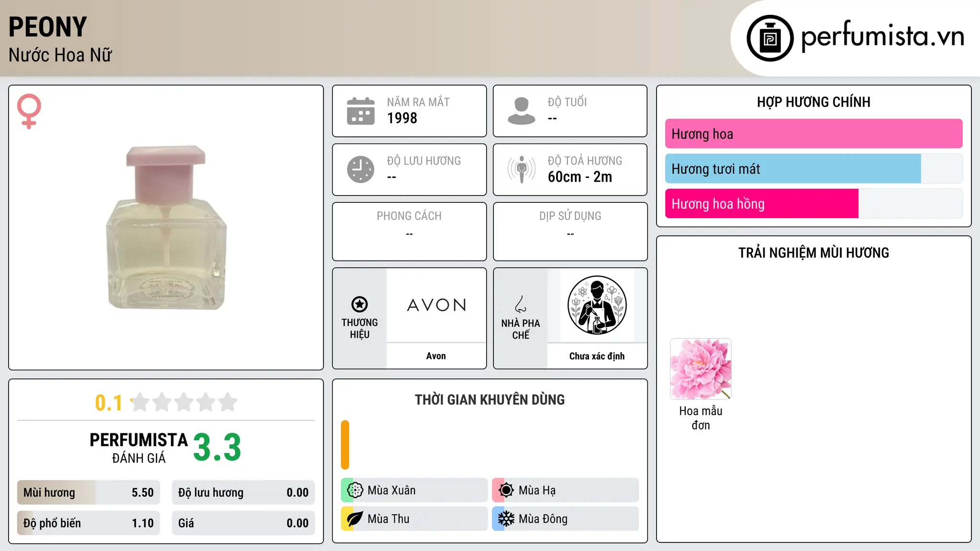This screenshot has width=980, height=551.
Task: Click the Hương hoa accord bar
Action: pos(813,134)
